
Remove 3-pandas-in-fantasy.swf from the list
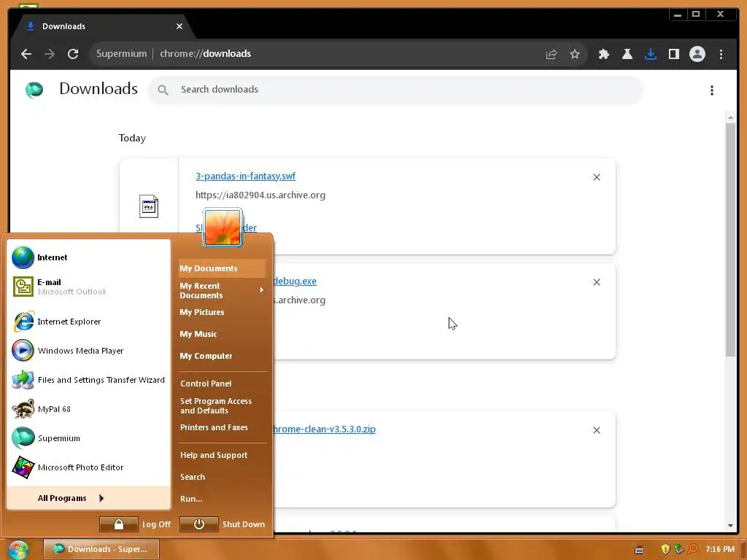(597, 177)
